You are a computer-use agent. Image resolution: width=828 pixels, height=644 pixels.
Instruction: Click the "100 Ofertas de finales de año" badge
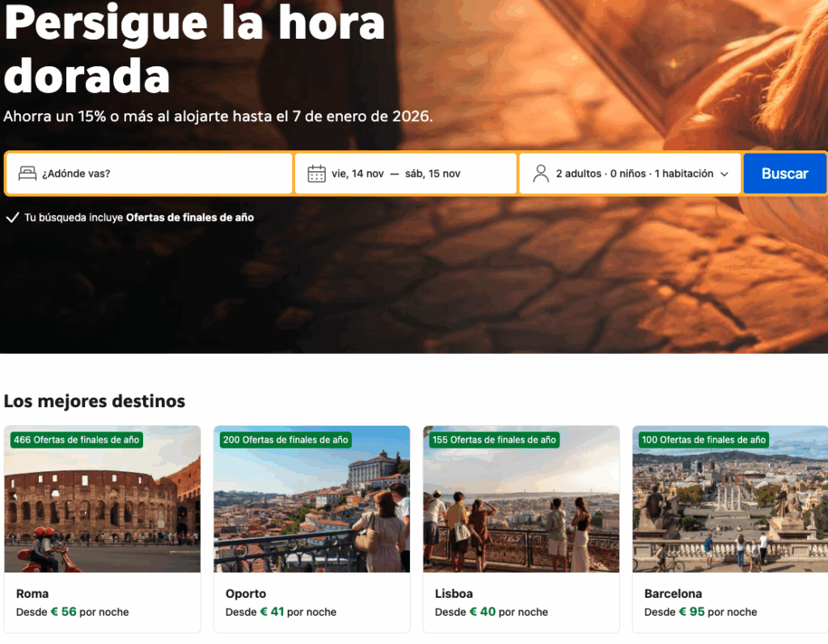pos(703,440)
